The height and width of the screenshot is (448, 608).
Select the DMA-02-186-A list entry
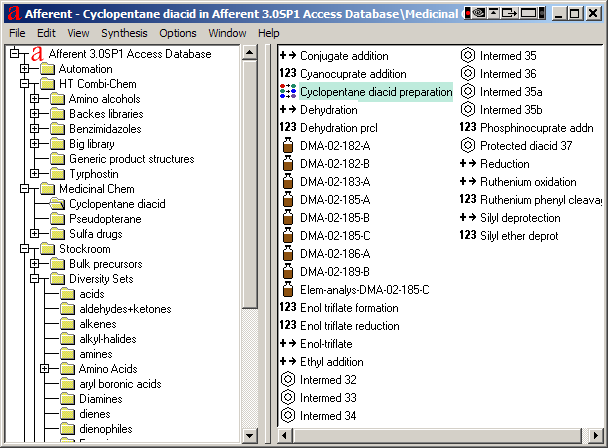click(x=335, y=254)
